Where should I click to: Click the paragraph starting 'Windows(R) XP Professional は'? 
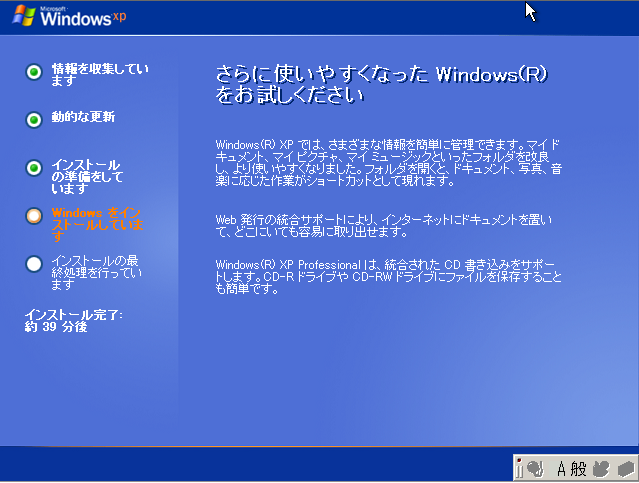point(388,277)
